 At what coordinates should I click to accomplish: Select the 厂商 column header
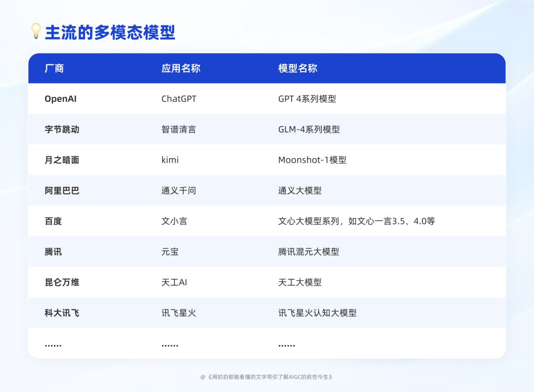pos(54,68)
